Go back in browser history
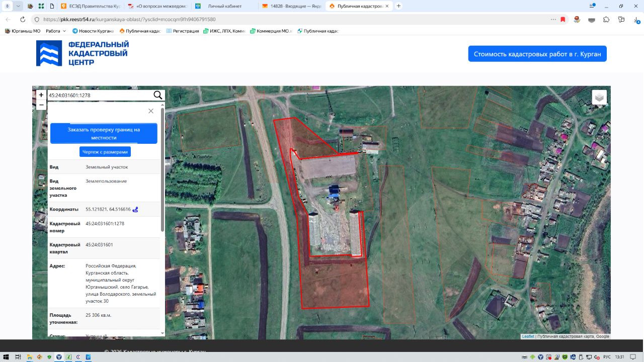 pos(8,19)
